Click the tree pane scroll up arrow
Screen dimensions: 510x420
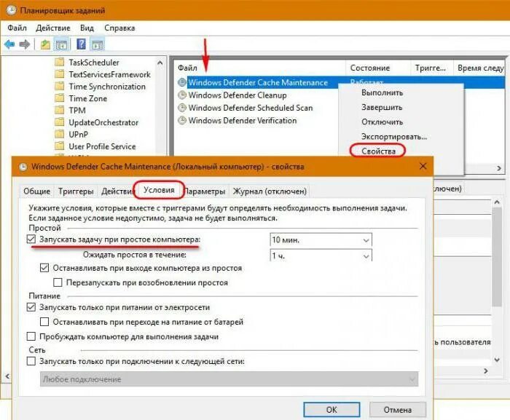pyautogui.click(x=160, y=63)
